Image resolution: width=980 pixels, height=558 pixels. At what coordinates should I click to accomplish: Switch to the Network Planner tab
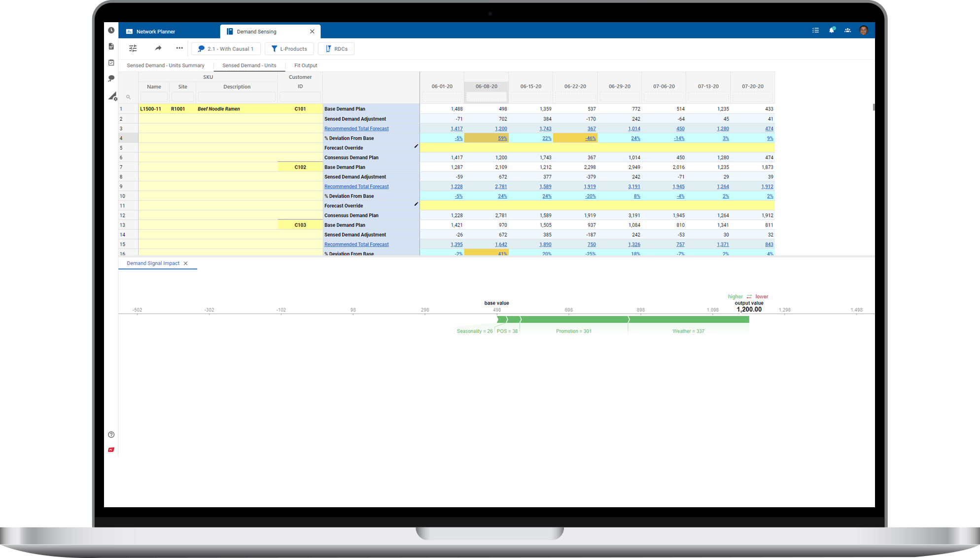click(156, 32)
